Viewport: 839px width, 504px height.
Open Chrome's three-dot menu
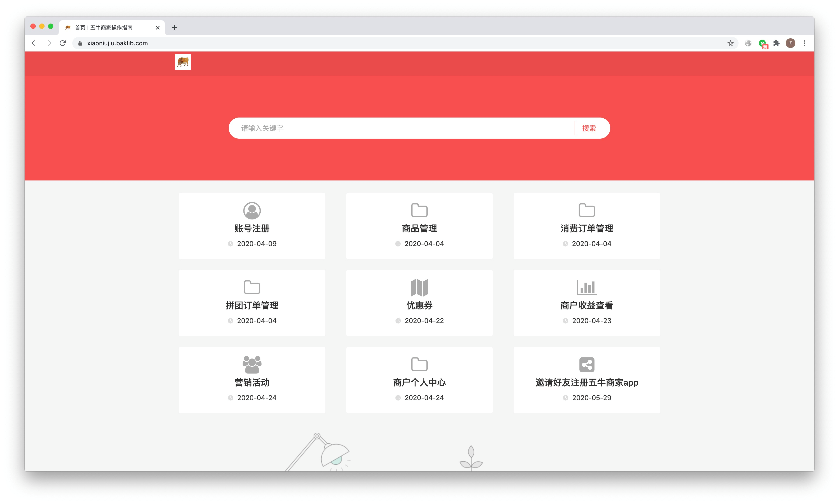[804, 43]
